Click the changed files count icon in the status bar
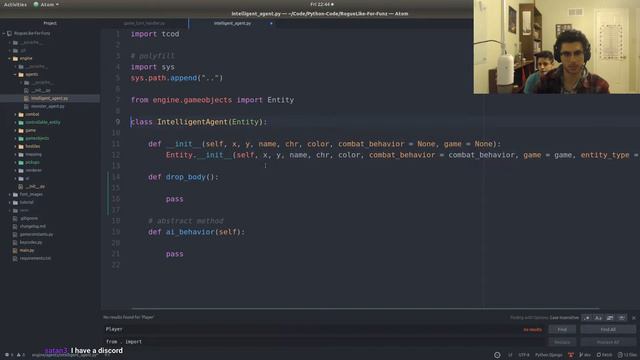The image size is (640, 360). (x=620, y=355)
